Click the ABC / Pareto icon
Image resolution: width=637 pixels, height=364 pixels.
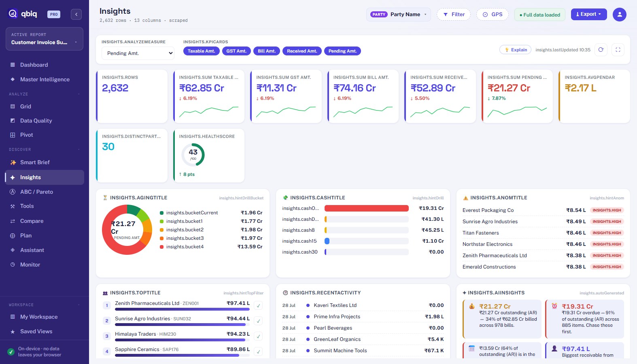pyautogui.click(x=13, y=192)
